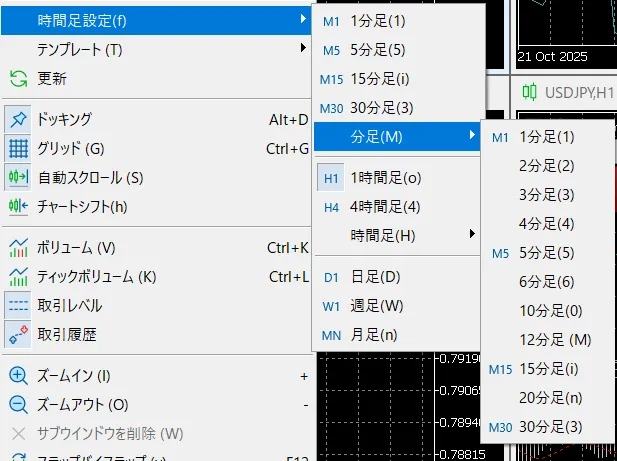The height and width of the screenshot is (461, 617).
Task: Select 20分足(n) in minutes submenu
Action: point(550,398)
